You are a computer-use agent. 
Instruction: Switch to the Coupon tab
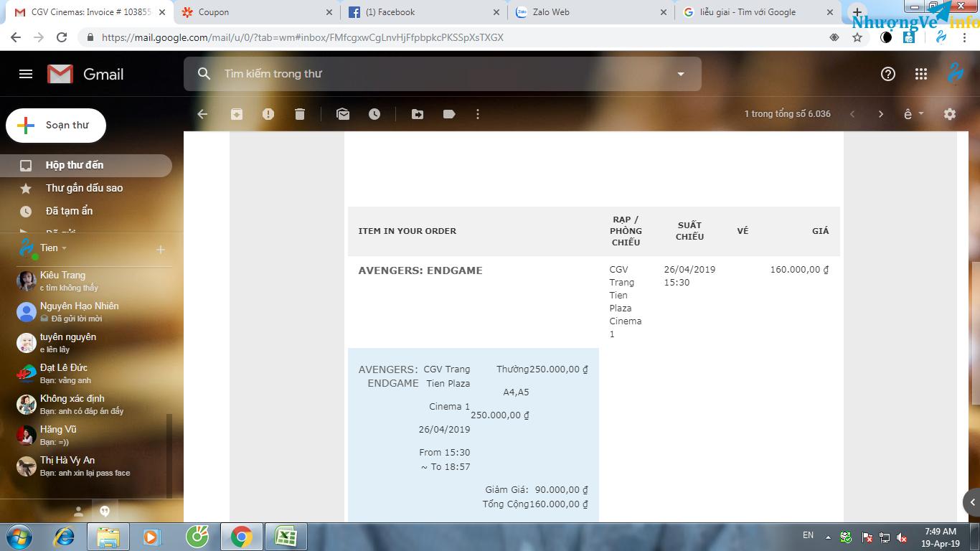(258, 12)
